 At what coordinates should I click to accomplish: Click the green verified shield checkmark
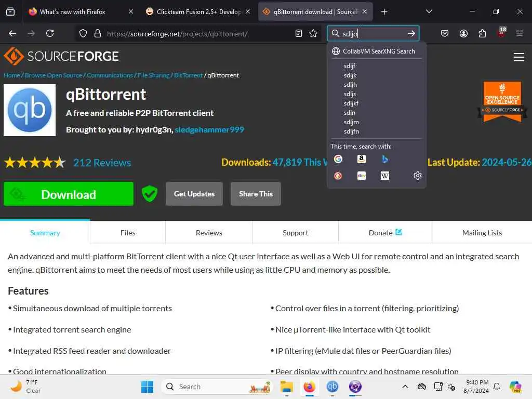(149, 194)
